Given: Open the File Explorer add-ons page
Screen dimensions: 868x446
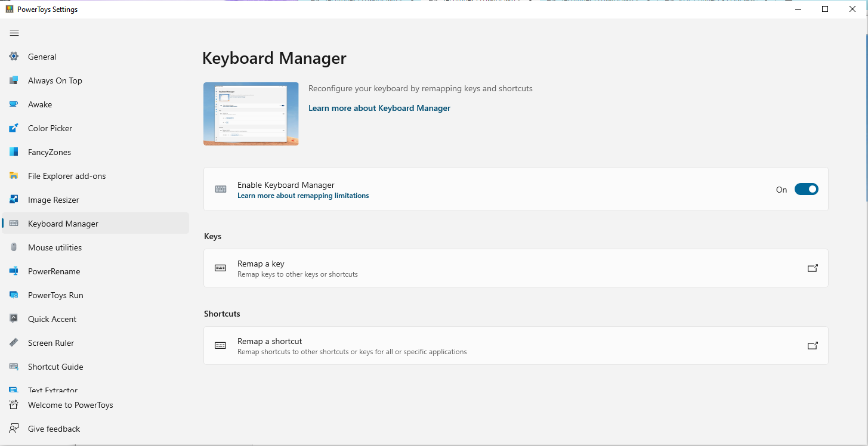Looking at the screenshot, I should point(67,176).
